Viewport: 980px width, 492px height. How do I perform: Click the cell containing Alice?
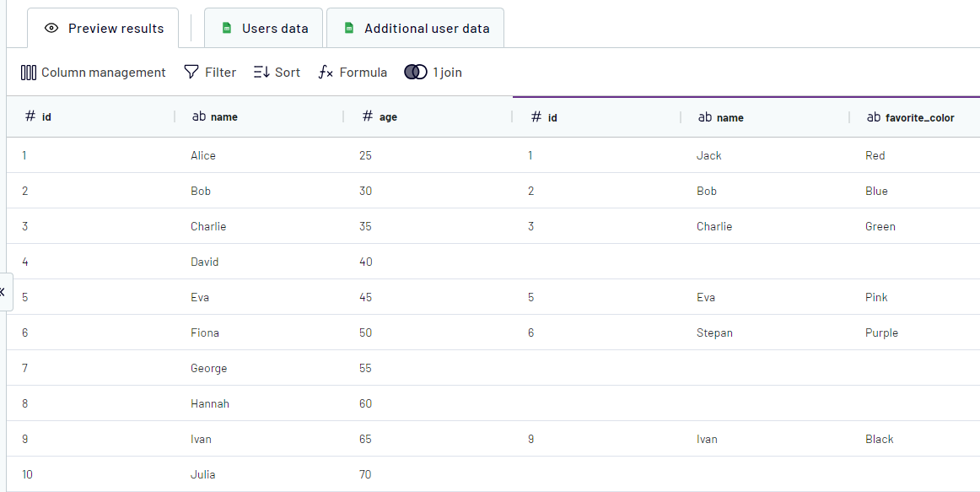(x=203, y=155)
